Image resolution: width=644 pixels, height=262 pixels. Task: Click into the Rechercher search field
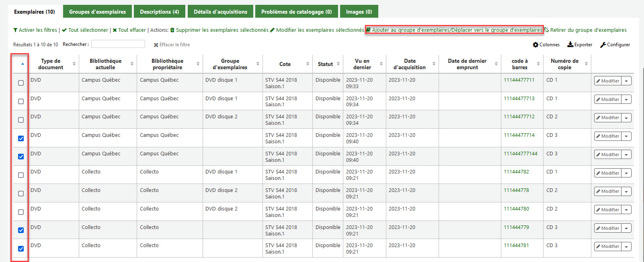118,44
